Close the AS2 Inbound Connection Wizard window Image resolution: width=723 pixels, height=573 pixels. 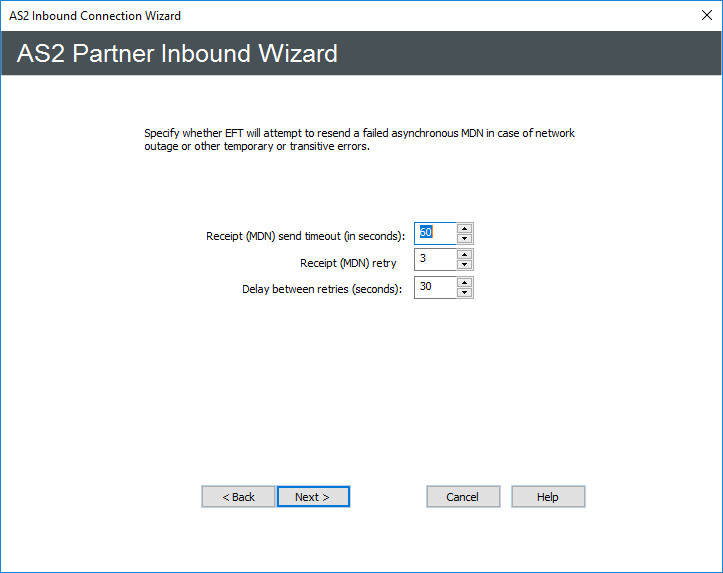[x=704, y=16]
